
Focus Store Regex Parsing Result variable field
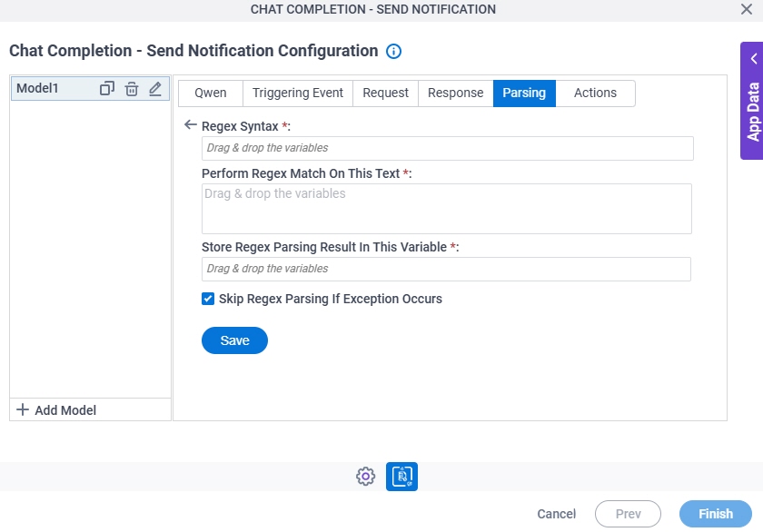pos(446,269)
